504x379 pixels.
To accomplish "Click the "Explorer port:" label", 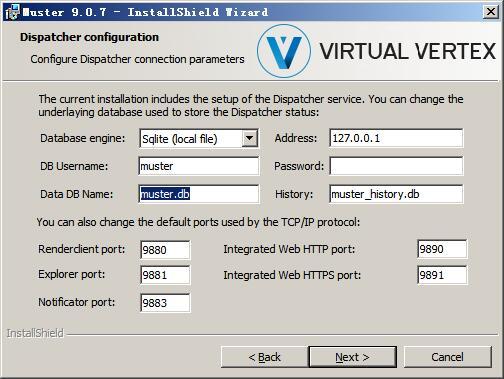I will (x=72, y=274).
